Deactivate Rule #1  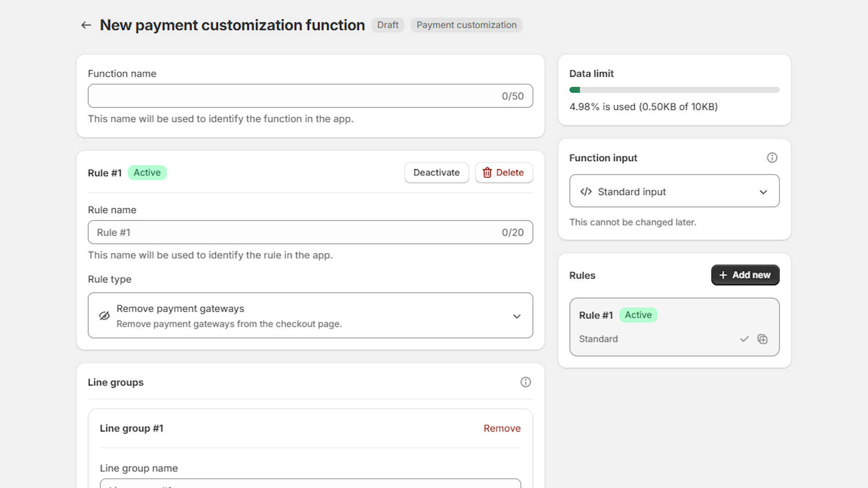tap(436, 172)
